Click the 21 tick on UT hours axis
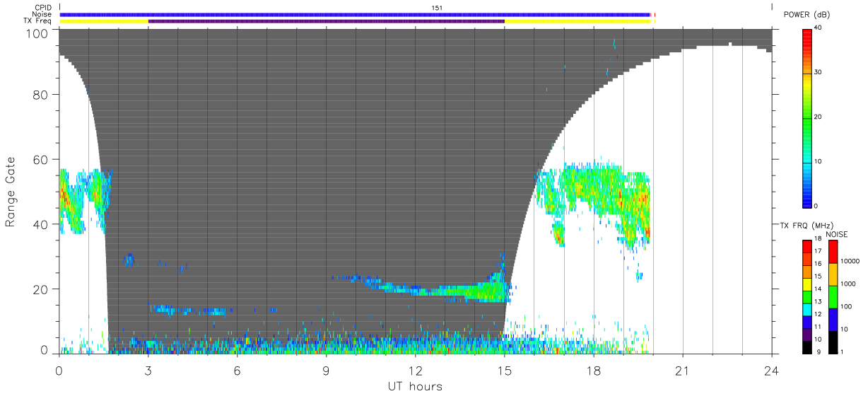 pos(682,370)
